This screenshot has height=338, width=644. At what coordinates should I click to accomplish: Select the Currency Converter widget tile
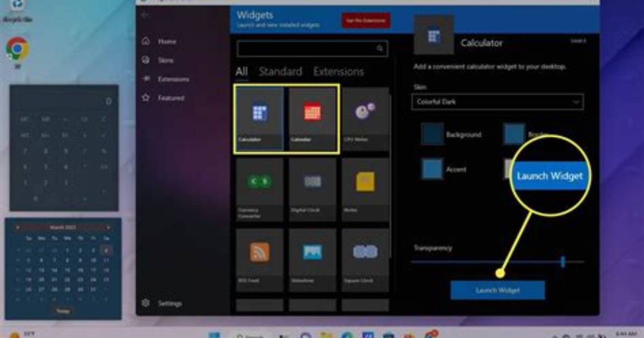coord(260,189)
